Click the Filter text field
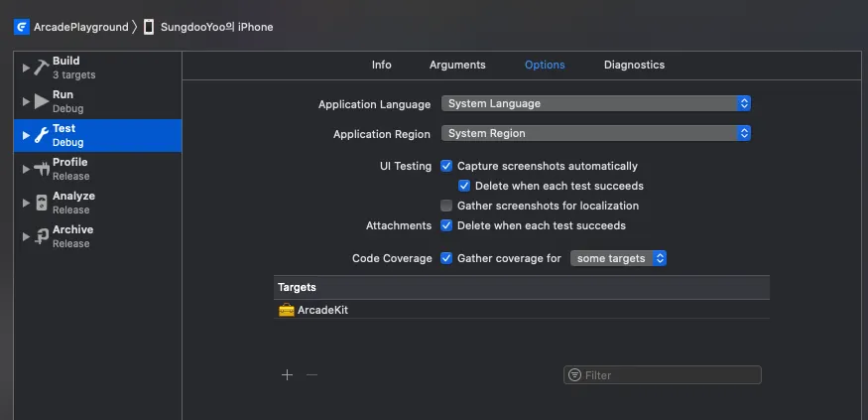 (669, 375)
